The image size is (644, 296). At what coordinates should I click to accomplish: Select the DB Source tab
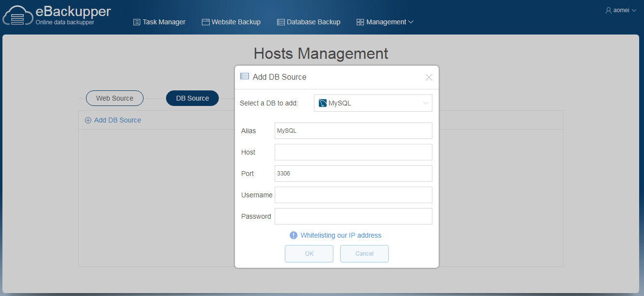(x=193, y=98)
